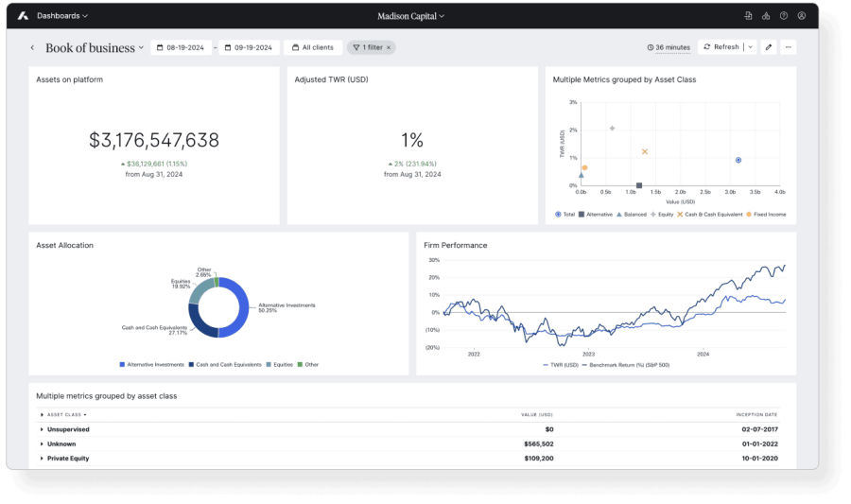Open the Dashboards dropdown menu
Image resolution: width=851 pixels, height=504 pixels.
click(x=62, y=16)
